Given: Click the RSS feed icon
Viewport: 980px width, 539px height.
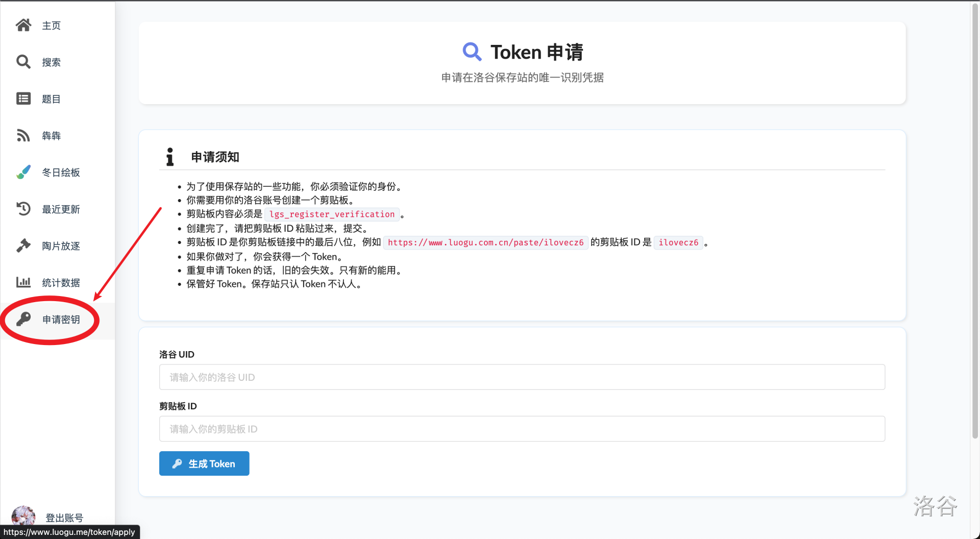Looking at the screenshot, I should point(23,135).
